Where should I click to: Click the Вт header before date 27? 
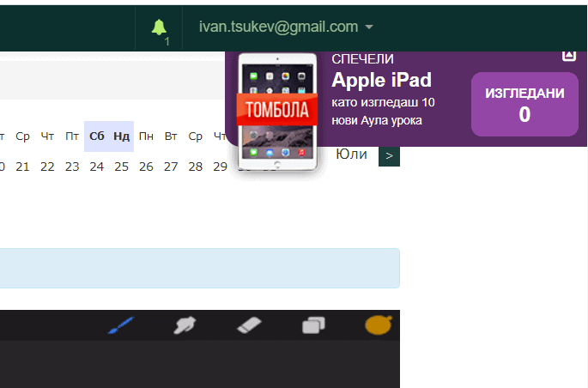pyautogui.click(x=171, y=136)
